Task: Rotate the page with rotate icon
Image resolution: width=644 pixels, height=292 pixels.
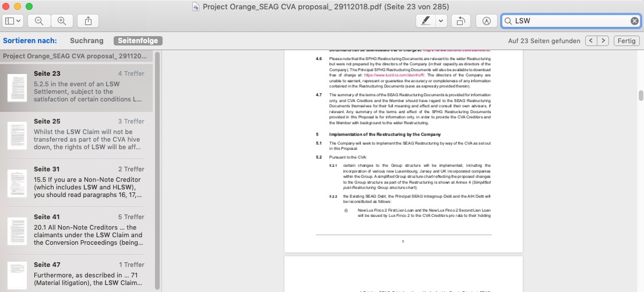Action: (x=461, y=21)
